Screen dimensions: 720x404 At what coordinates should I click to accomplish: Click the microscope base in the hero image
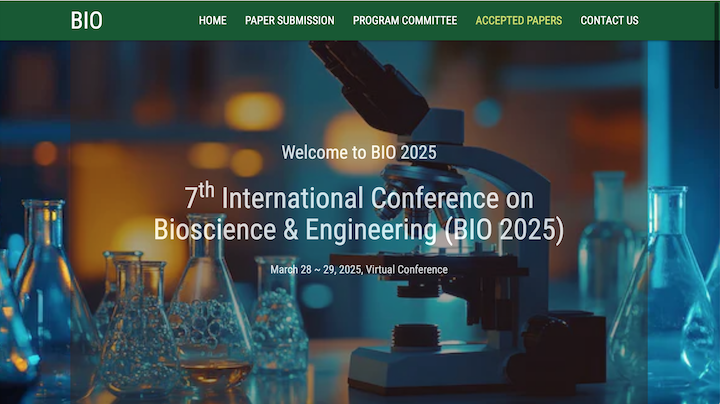(x=440, y=365)
